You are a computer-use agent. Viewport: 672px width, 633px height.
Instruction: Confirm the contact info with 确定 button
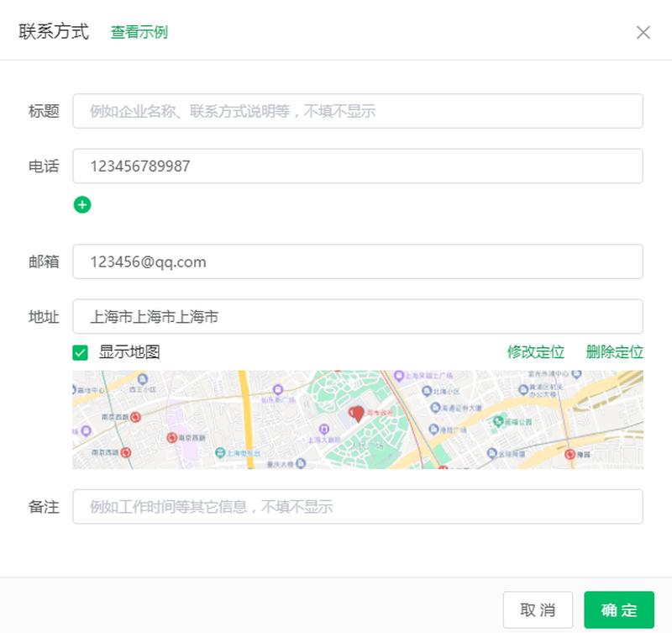click(618, 609)
